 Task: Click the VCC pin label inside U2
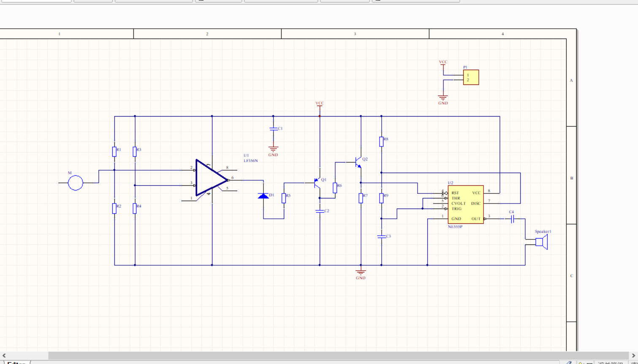(476, 193)
